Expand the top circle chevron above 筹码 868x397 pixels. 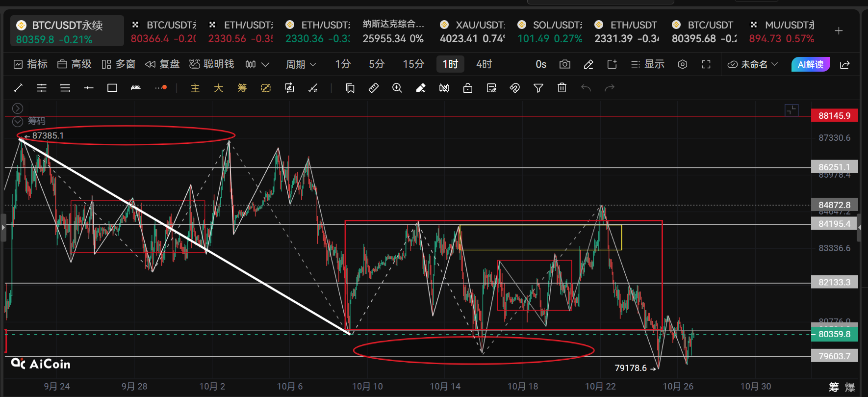point(18,108)
